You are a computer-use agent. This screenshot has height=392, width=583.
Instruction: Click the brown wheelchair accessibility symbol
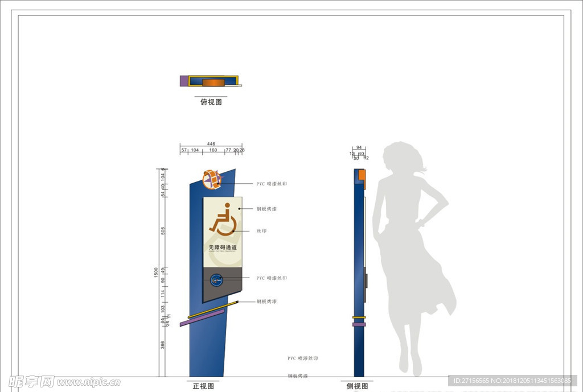click(x=223, y=221)
